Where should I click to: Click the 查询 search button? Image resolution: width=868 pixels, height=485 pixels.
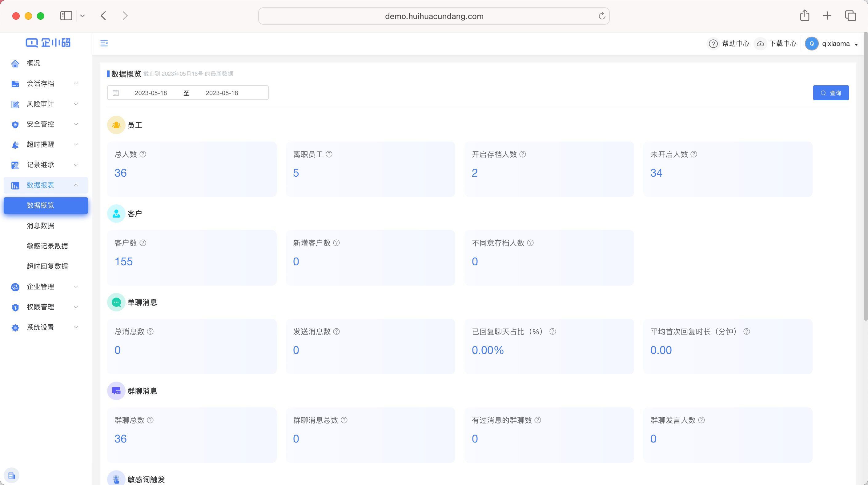pyautogui.click(x=830, y=93)
